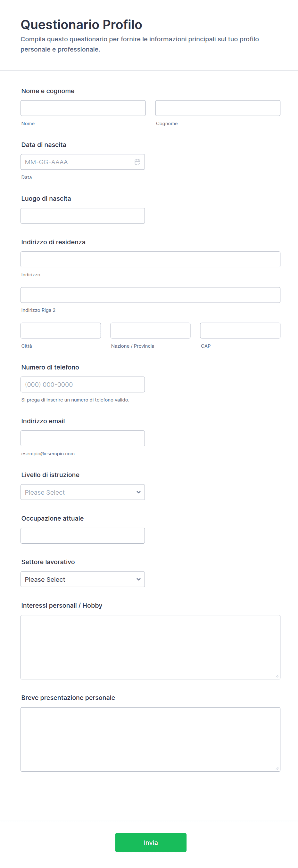298x868 pixels.
Task: Click the Data di nascita field
Action: (x=76, y=162)
